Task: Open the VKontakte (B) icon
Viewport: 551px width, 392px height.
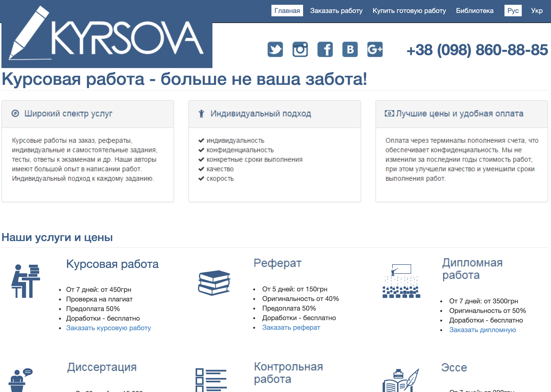Action: click(350, 50)
